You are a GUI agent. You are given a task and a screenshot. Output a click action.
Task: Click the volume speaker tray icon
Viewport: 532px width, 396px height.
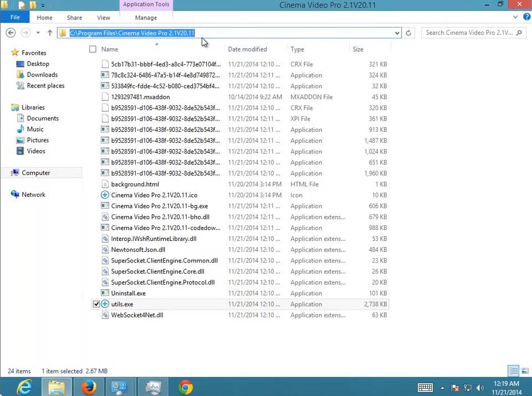(x=480, y=388)
